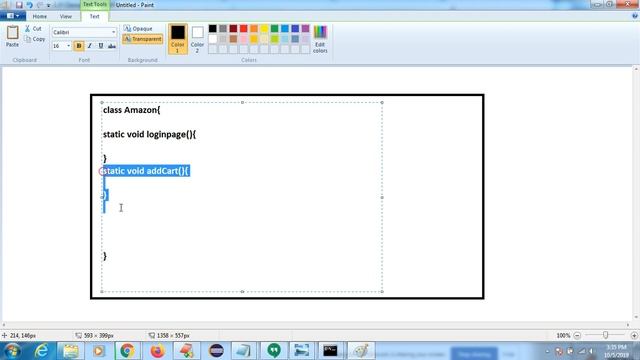This screenshot has height=360, width=640.
Task: Pick the white color swatch in second row
Action: point(213,39)
